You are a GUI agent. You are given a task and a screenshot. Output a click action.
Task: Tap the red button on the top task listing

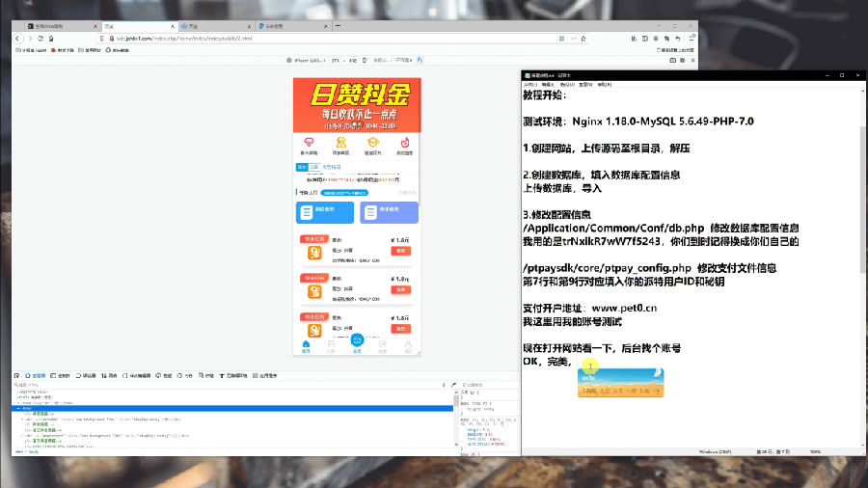click(401, 251)
